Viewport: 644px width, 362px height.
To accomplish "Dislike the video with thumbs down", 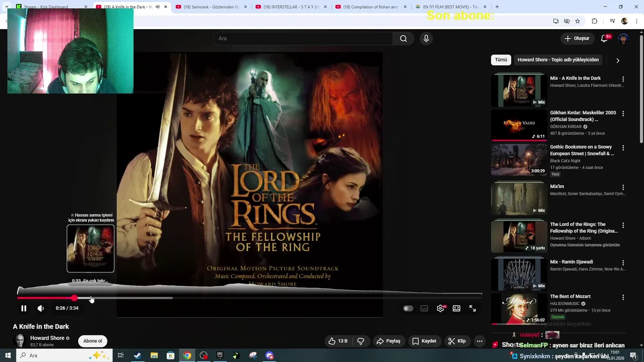I will click(361, 341).
